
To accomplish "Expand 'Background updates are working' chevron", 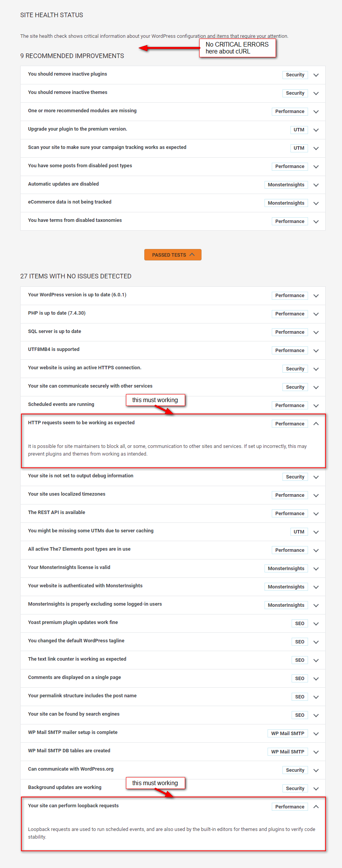I will [x=316, y=789].
